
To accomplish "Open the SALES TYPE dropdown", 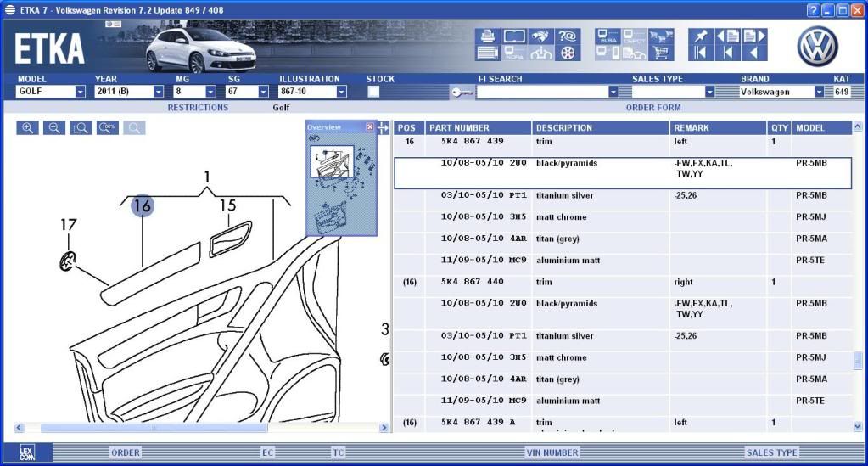I will [x=709, y=92].
